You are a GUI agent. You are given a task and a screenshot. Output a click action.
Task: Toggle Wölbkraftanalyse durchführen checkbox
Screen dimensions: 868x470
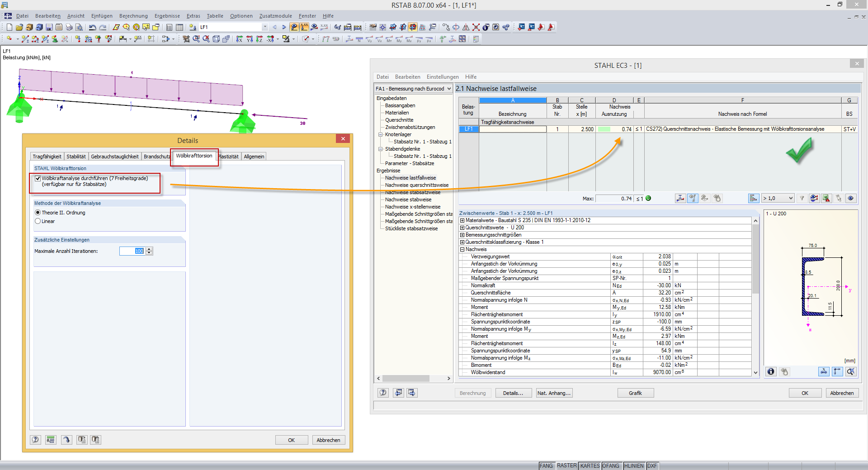[x=38, y=178]
